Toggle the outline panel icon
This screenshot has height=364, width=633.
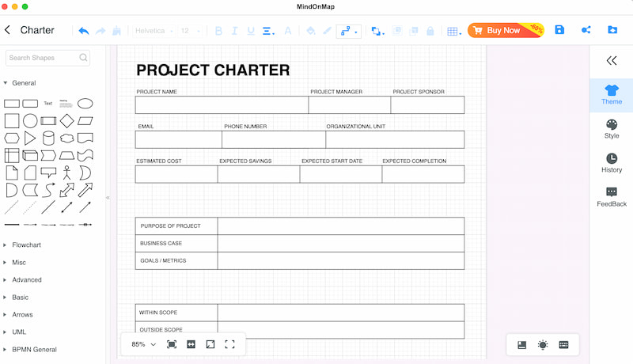click(522, 345)
